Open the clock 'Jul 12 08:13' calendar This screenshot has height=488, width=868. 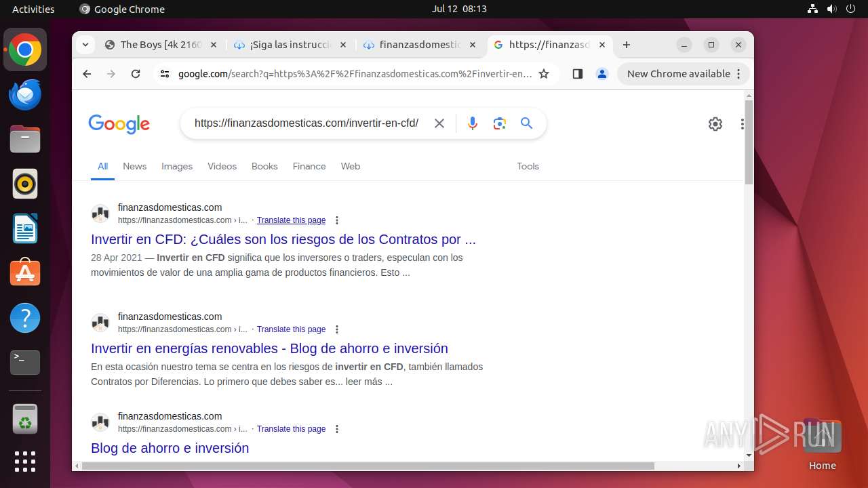(x=459, y=9)
